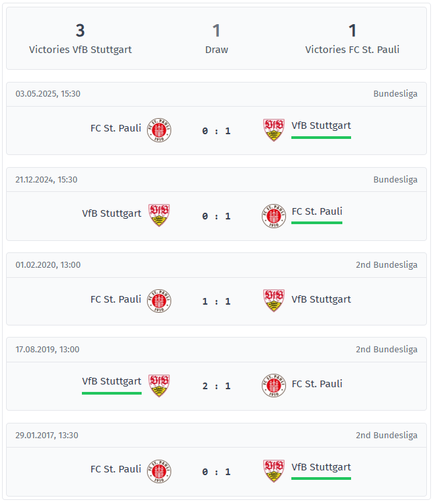Image resolution: width=435 pixels, height=504 pixels.
Task: Click VfB Stuttgart crest in 21.12.2024 match
Action: pos(159,215)
